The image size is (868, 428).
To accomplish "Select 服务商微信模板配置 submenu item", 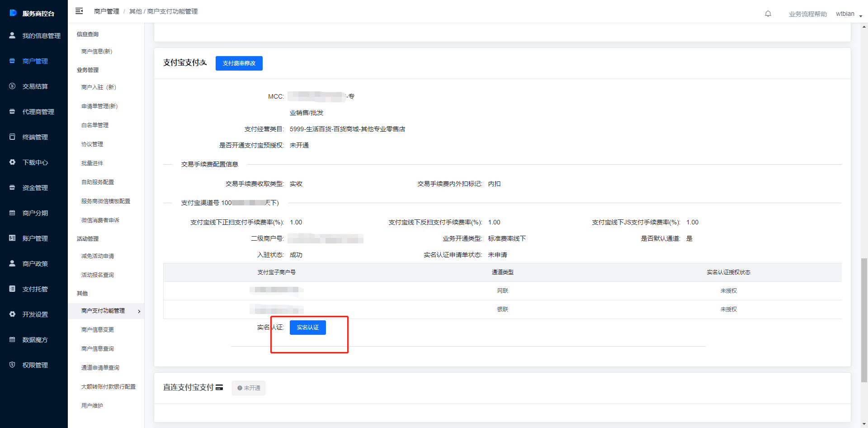I will pos(106,201).
